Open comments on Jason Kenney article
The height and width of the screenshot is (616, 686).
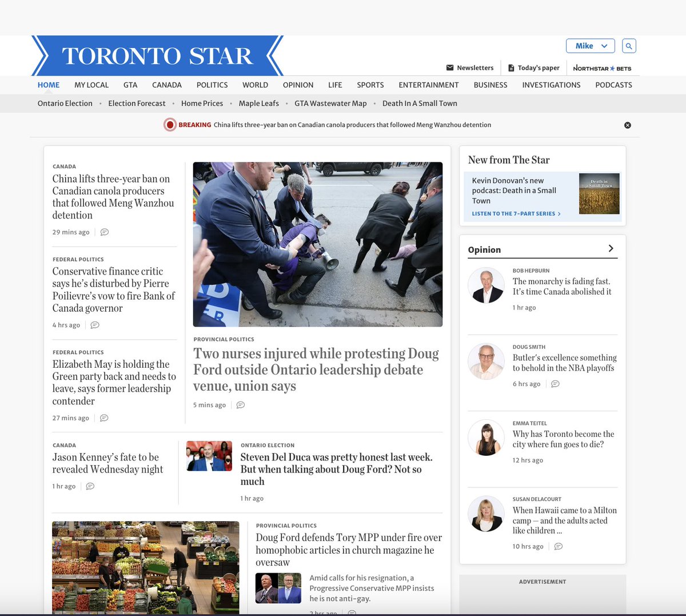(x=90, y=486)
